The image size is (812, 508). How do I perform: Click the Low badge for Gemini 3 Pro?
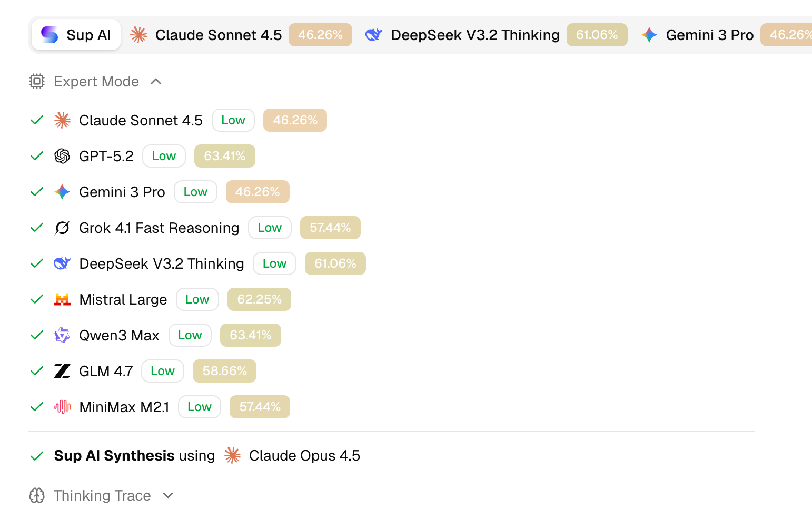click(x=195, y=192)
